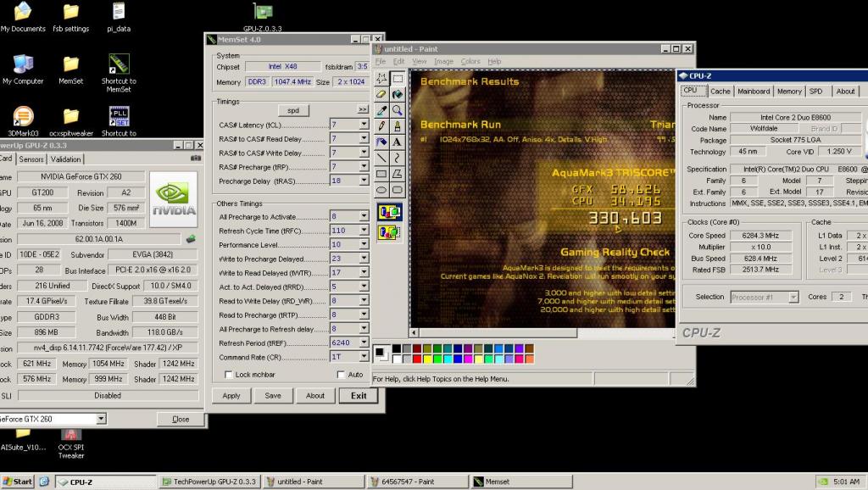The width and height of the screenshot is (868, 490).
Task: Pick the bright red color swatch
Action: [x=417, y=359]
